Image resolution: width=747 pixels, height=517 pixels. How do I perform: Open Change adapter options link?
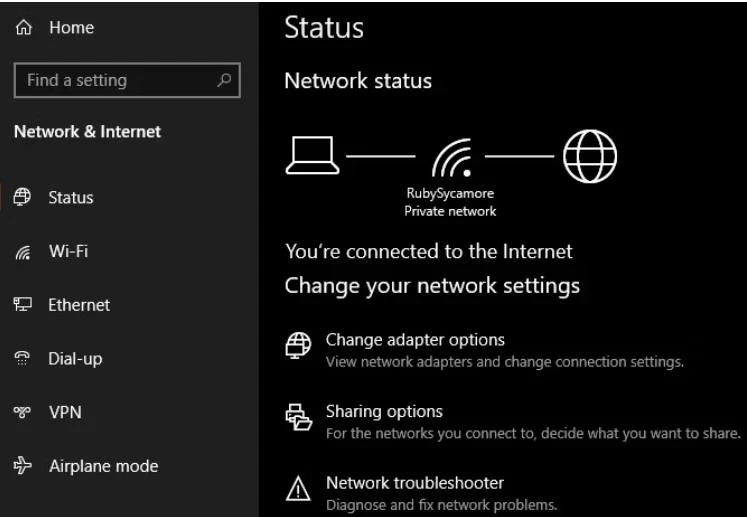415,340
